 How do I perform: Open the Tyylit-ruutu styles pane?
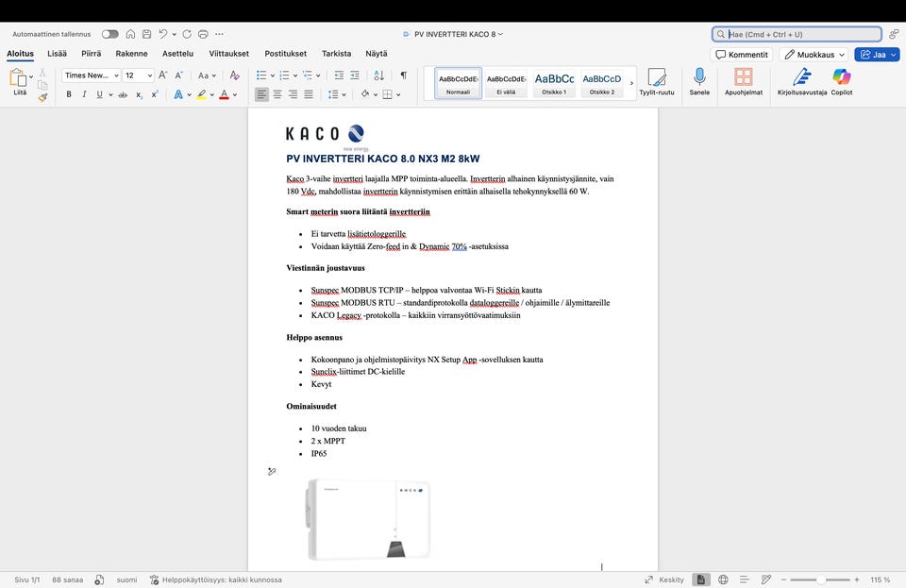[x=657, y=81]
